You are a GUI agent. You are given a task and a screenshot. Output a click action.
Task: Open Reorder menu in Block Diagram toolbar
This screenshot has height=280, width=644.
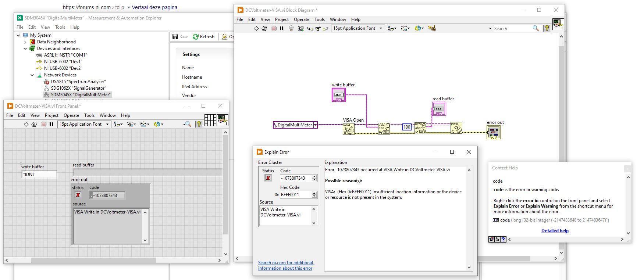[419, 28]
